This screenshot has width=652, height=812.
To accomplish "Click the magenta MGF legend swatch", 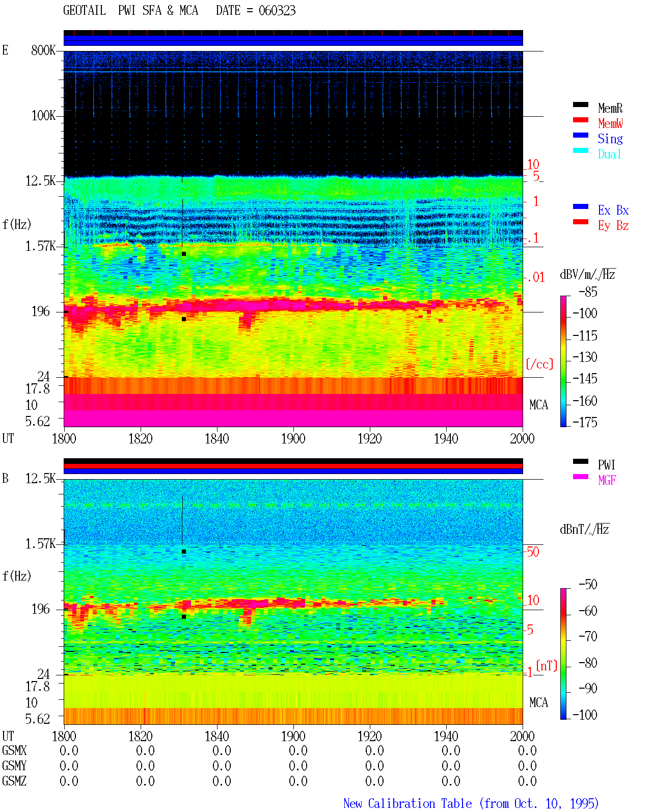I will pos(581,477).
